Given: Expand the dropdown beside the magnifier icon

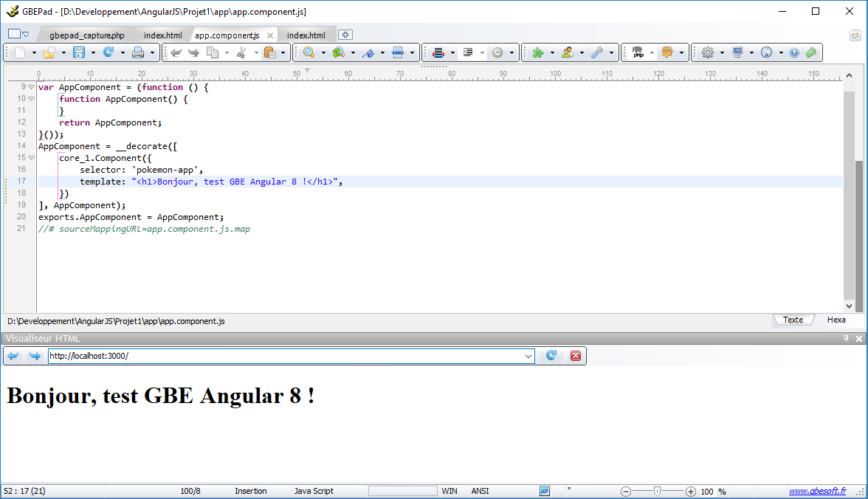Looking at the screenshot, I should coord(323,53).
